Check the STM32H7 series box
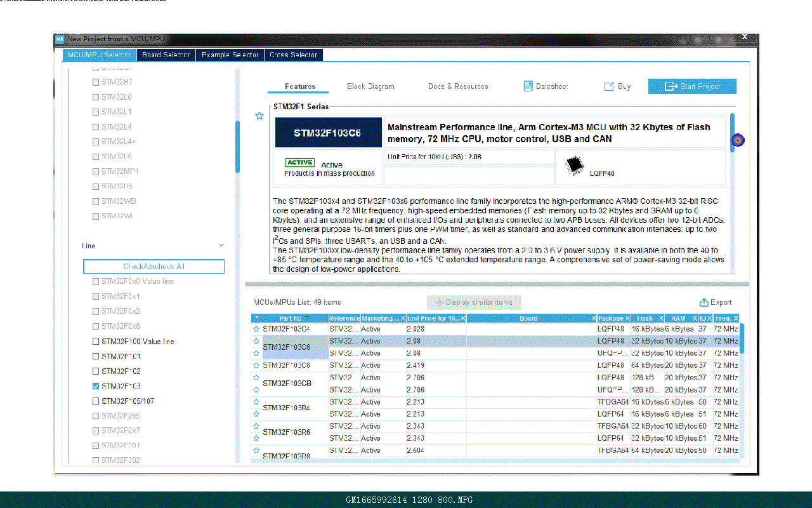Screen dimensions: 812x508 96,82
